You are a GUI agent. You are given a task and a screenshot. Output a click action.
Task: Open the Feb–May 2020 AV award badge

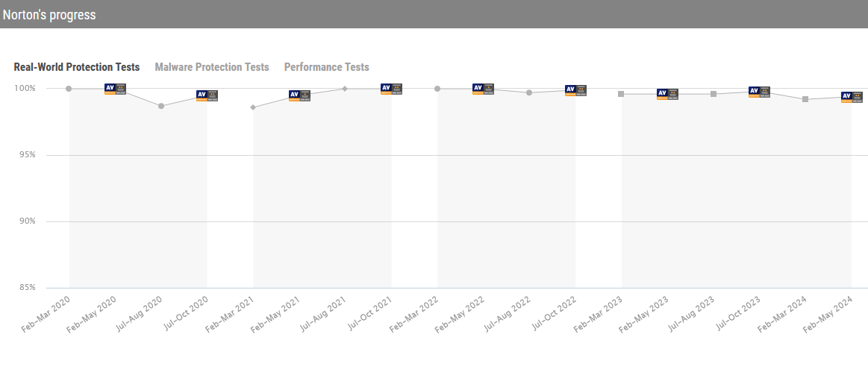coord(115,89)
